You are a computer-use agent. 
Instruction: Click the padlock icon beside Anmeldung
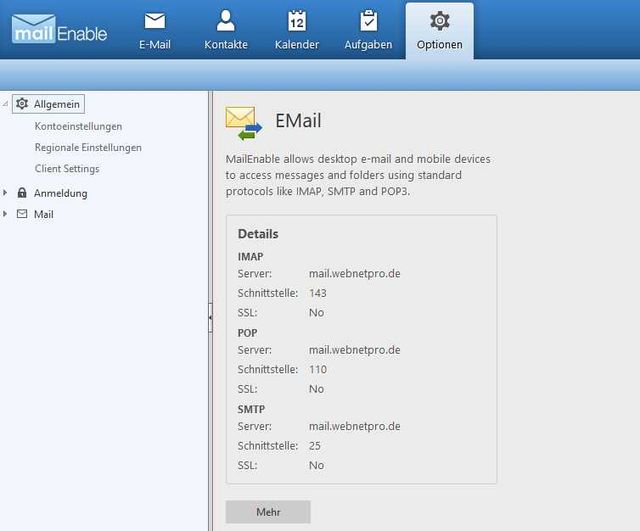point(22,193)
